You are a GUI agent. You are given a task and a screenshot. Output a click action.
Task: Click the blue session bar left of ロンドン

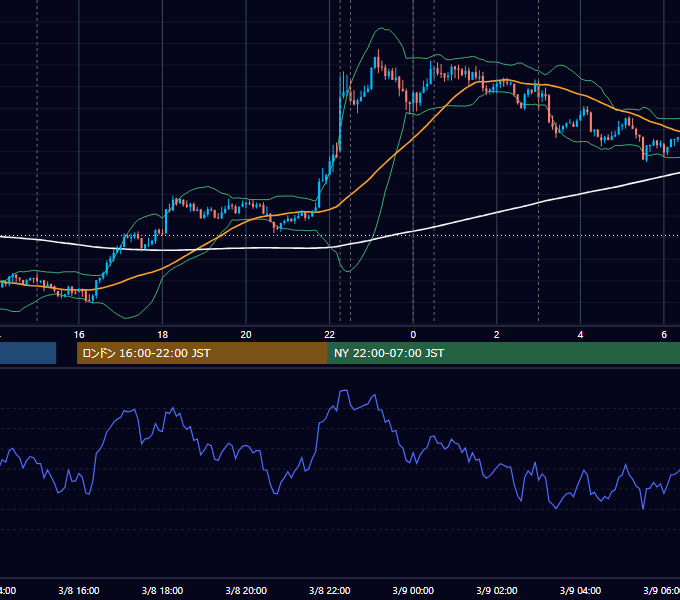[28, 353]
